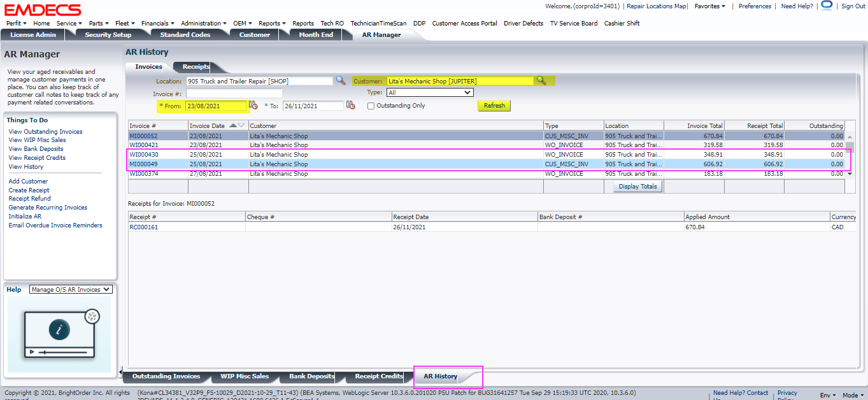Go to Home in the menu bar
This screenshot has width=868, height=400.
[41, 24]
